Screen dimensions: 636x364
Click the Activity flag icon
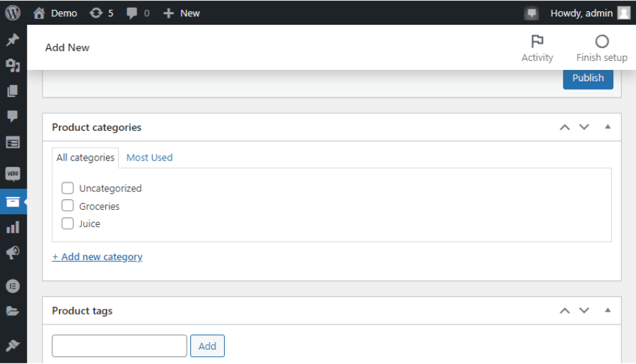(x=537, y=42)
